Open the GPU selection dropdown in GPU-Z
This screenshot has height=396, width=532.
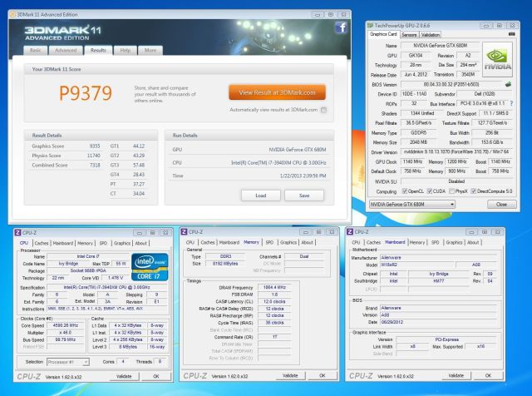point(412,205)
